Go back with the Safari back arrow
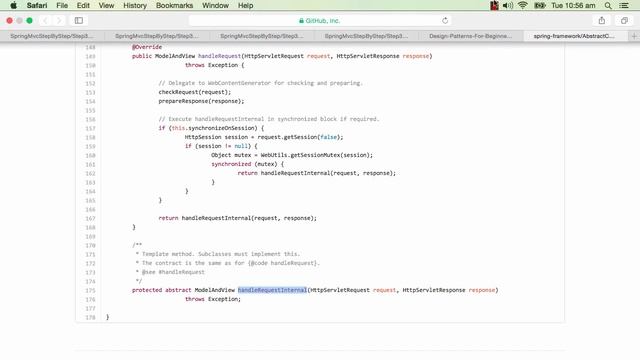The width and height of the screenshot is (640, 360). pos(45,20)
